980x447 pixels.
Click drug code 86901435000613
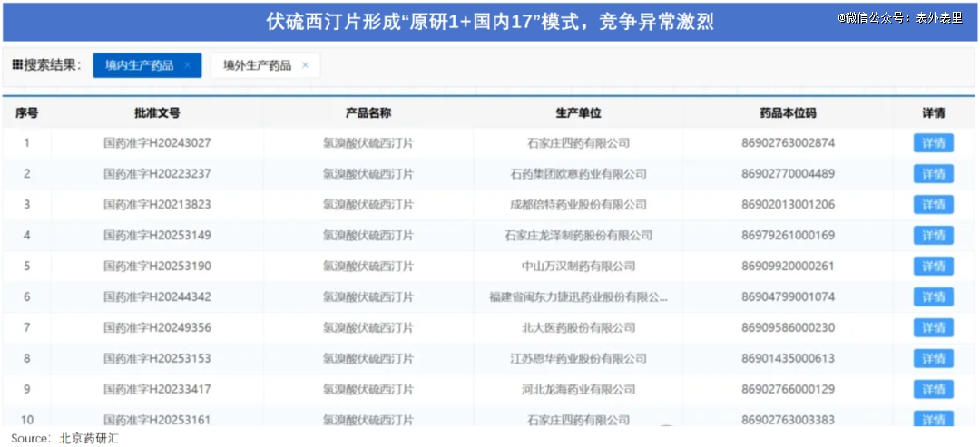tap(788, 358)
